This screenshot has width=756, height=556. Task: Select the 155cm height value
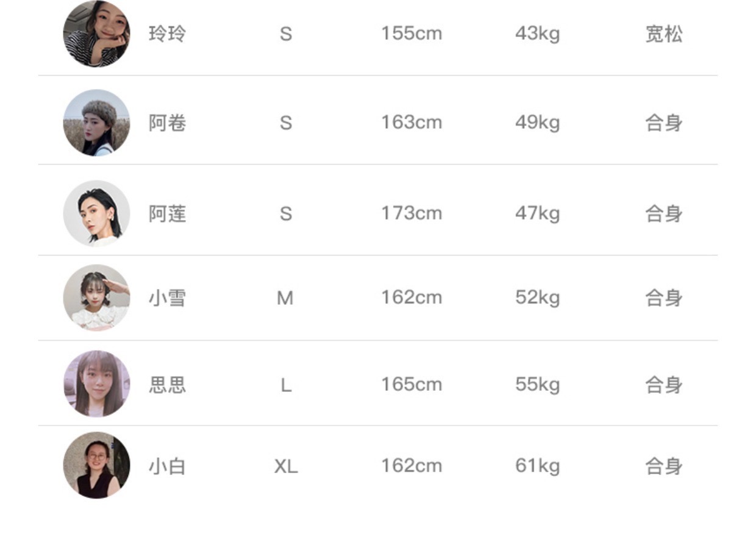tap(412, 34)
